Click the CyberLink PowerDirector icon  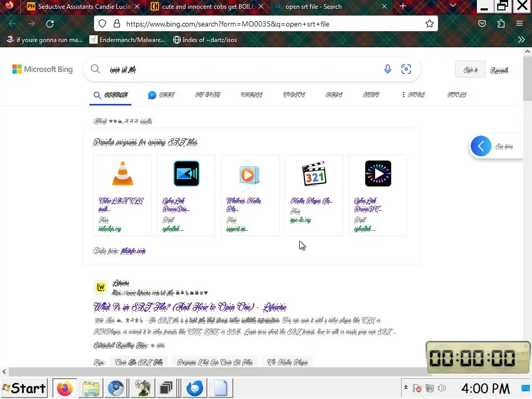pyautogui.click(x=187, y=174)
